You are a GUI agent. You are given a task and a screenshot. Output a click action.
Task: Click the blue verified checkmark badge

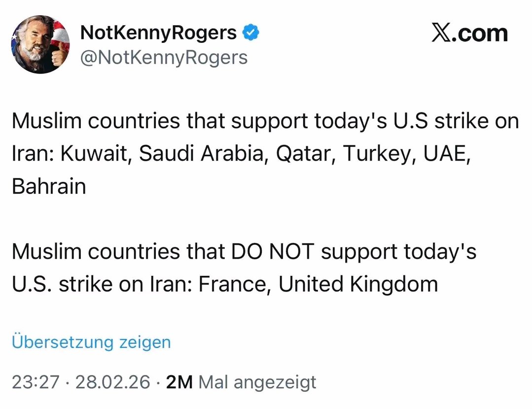tap(252, 33)
